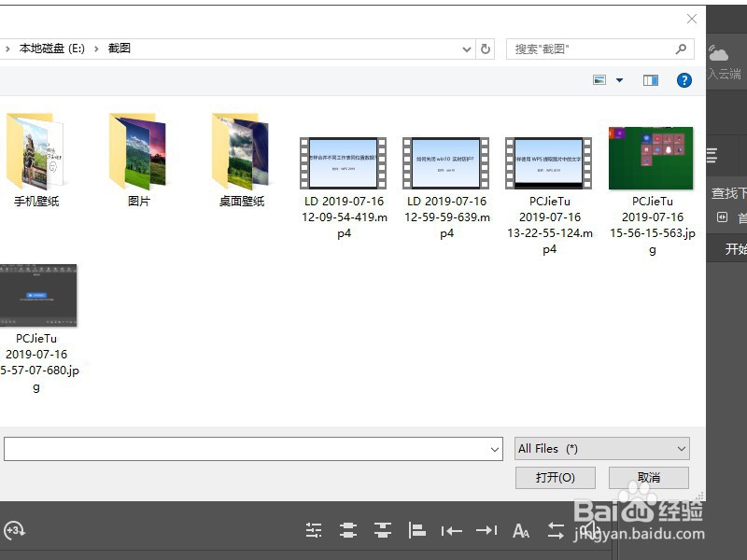Click the small square icon below 查找

click(722, 217)
